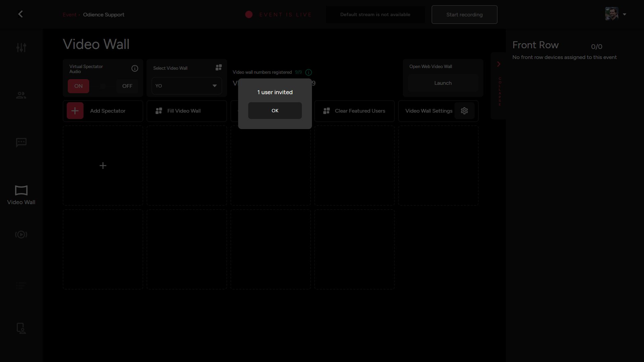Click the spectator device icon near sidebar bottom

(21, 328)
